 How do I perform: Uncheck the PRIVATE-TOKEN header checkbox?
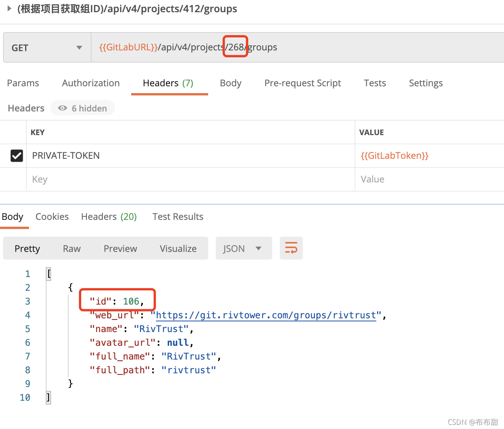(17, 156)
